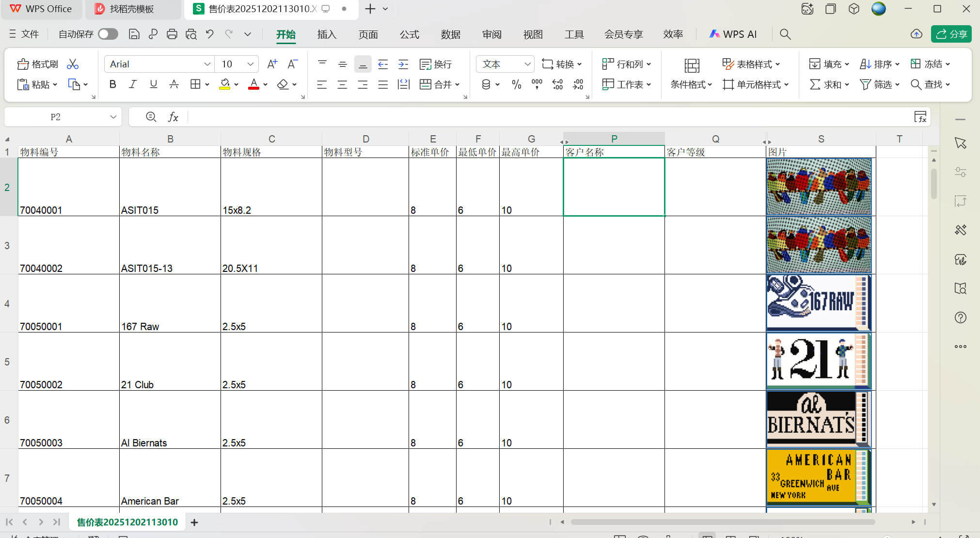Screen dimensions: 980x538
Task: Click the print icon in quick toolbar
Action: coord(172,34)
